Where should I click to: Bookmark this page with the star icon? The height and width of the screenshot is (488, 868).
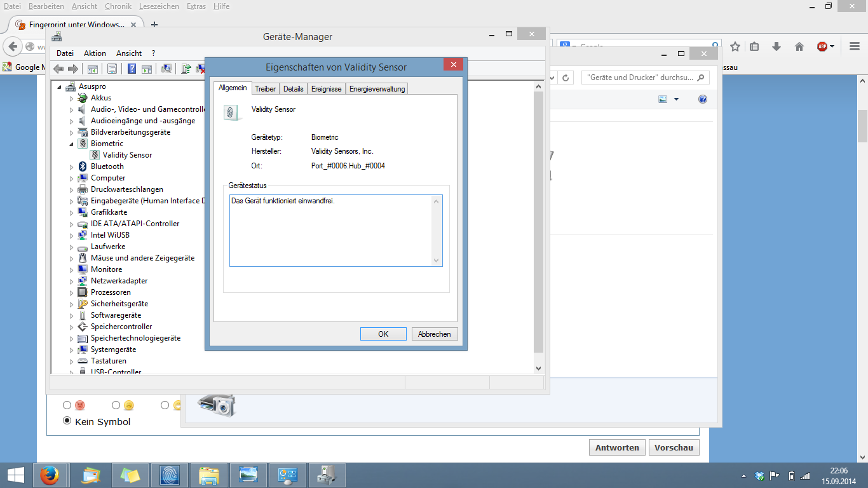point(735,46)
